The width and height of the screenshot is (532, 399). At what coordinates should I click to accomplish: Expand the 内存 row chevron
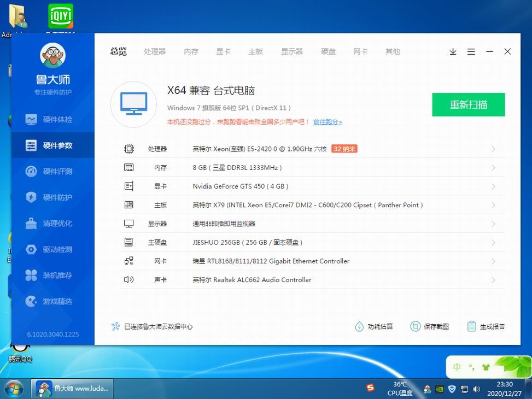(x=494, y=168)
